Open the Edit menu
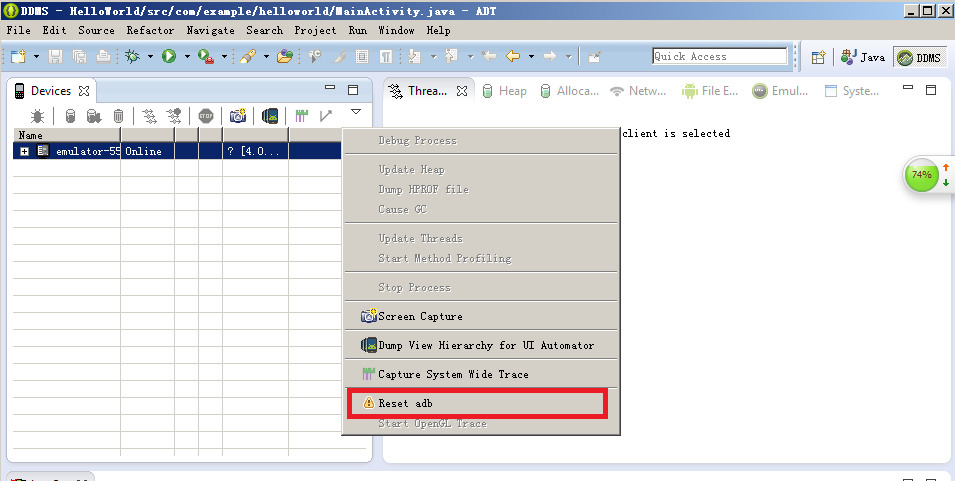Viewport: 955px width, 481px height. [x=54, y=30]
